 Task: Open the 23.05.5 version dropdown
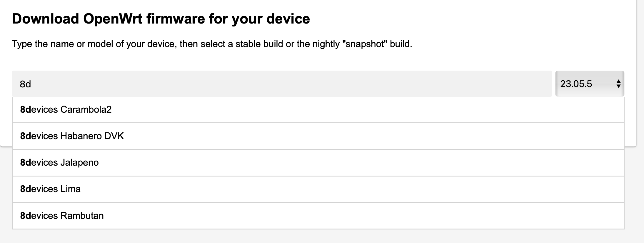[590, 84]
